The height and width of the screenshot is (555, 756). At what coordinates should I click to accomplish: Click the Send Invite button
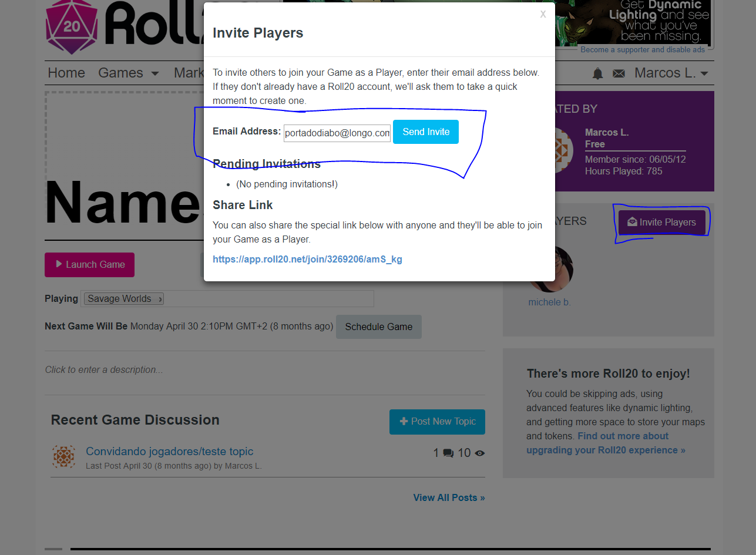coord(426,132)
